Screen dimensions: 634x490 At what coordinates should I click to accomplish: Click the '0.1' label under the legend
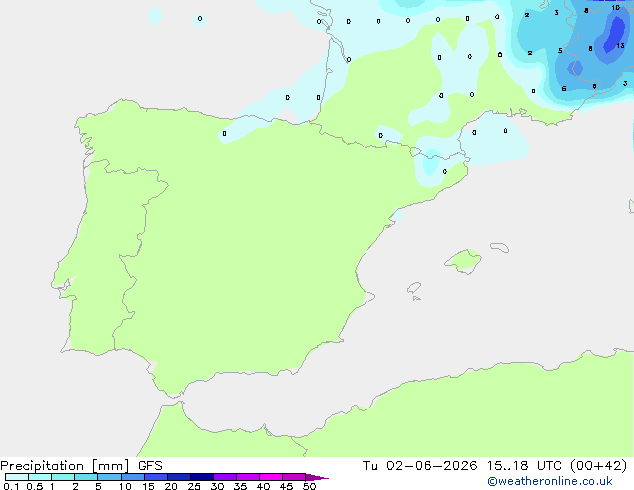click(x=11, y=486)
